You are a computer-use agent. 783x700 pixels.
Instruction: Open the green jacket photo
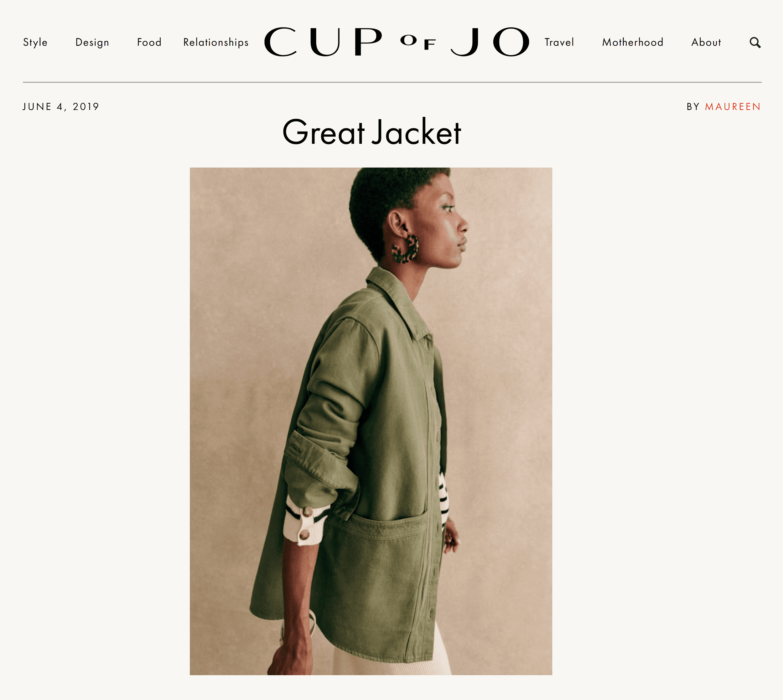371,421
